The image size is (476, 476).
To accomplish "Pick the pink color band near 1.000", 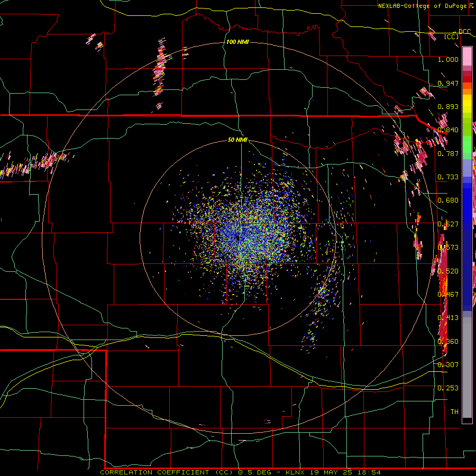I will 467,57.
